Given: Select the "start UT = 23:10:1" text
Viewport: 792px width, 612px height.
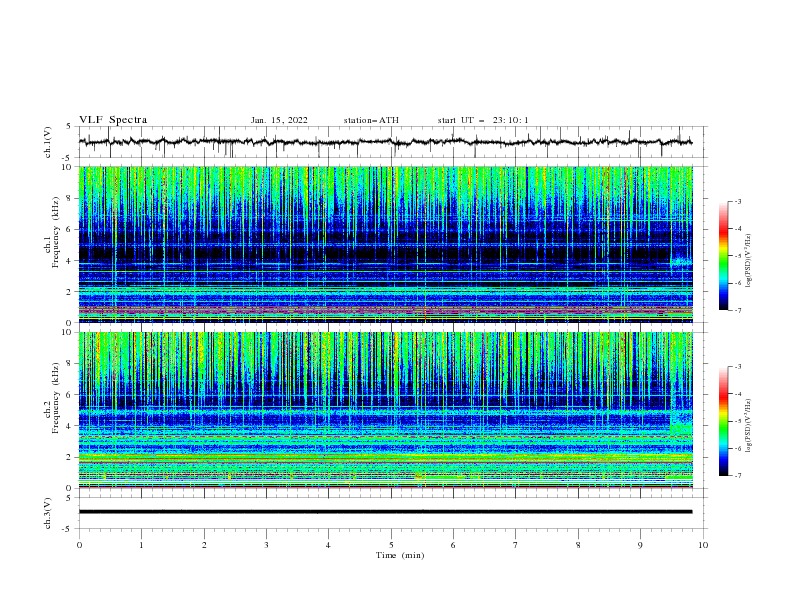Looking at the screenshot, I should [x=483, y=120].
